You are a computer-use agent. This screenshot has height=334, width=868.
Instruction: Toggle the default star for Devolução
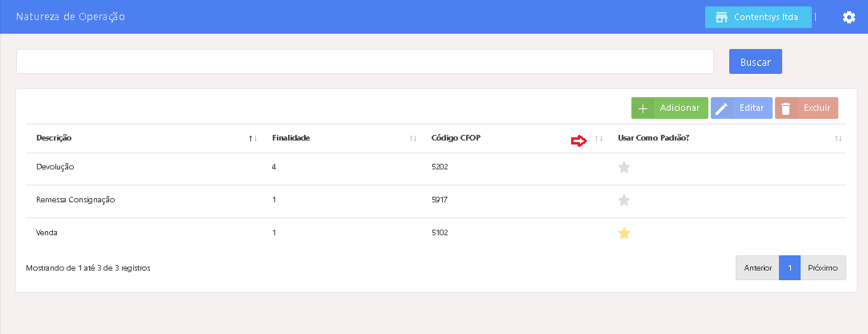coord(623,168)
